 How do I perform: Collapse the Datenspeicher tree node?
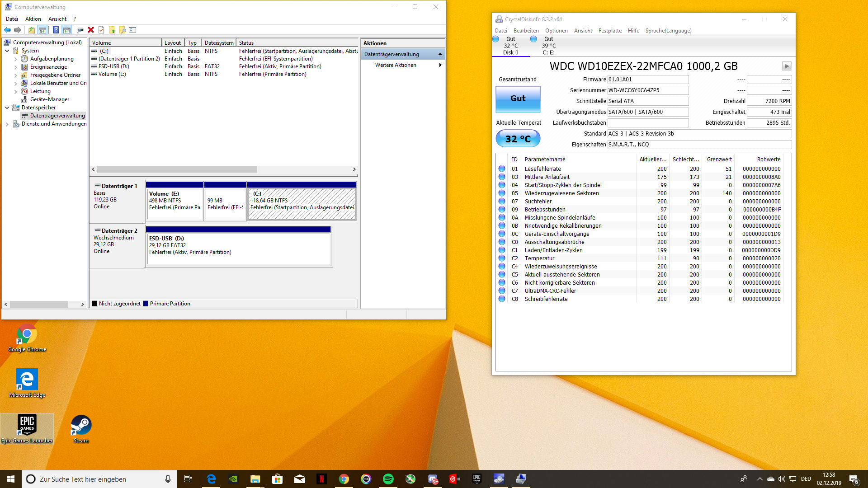click(x=7, y=108)
